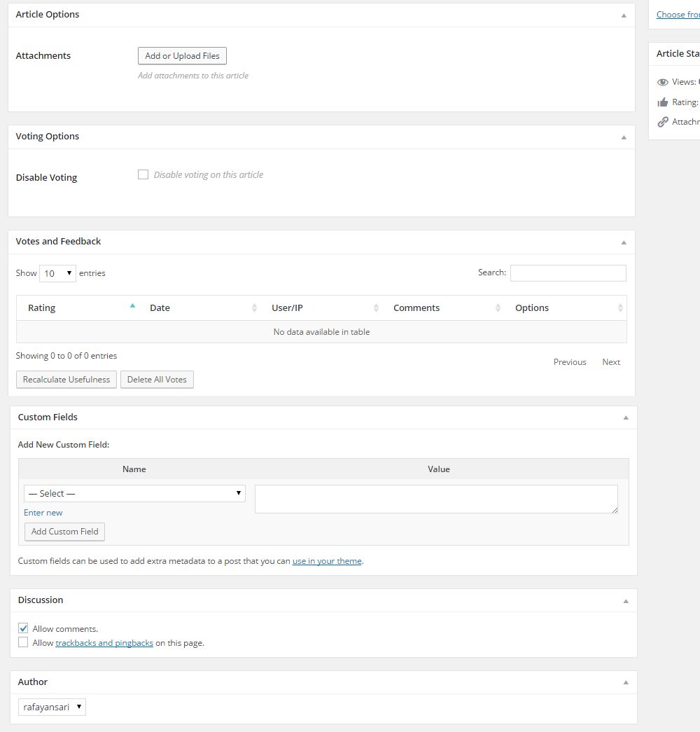The height and width of the screenshot is (732, 700).
Task: Click the Showing 0 to 0 of 0 entries text
Action: 66,356
